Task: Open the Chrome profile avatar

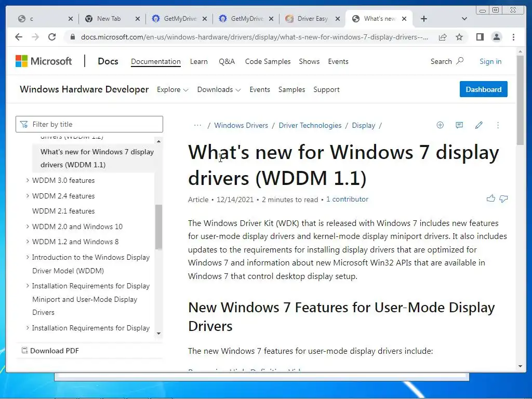Action: click(x=496, y=37)
